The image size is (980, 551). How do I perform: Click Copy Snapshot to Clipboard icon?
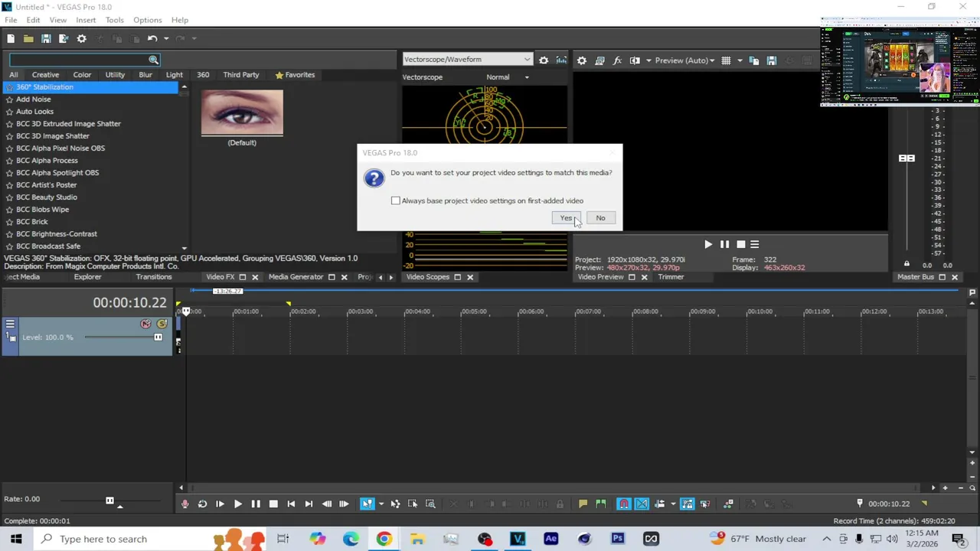pos(754,60)
